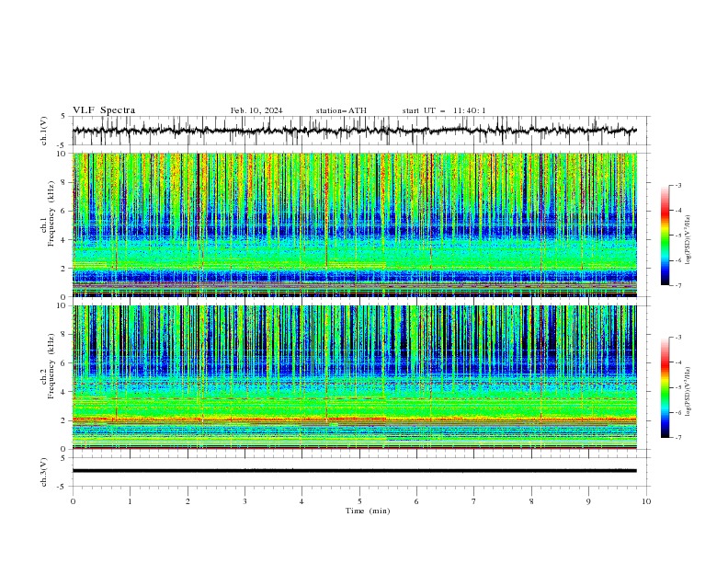Viewport: 728px width, 563px height.
Task: Click time-axis tick label '3'
Action: tap(245, 501)
